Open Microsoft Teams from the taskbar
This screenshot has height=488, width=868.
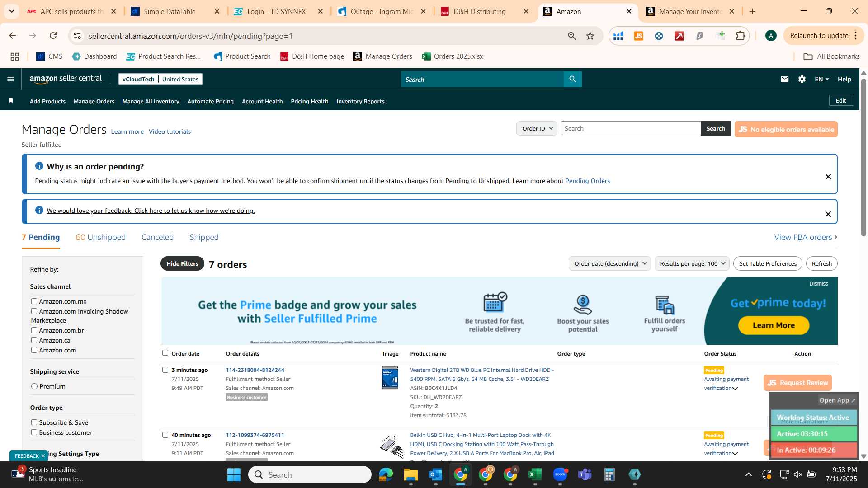click(585, 474)
